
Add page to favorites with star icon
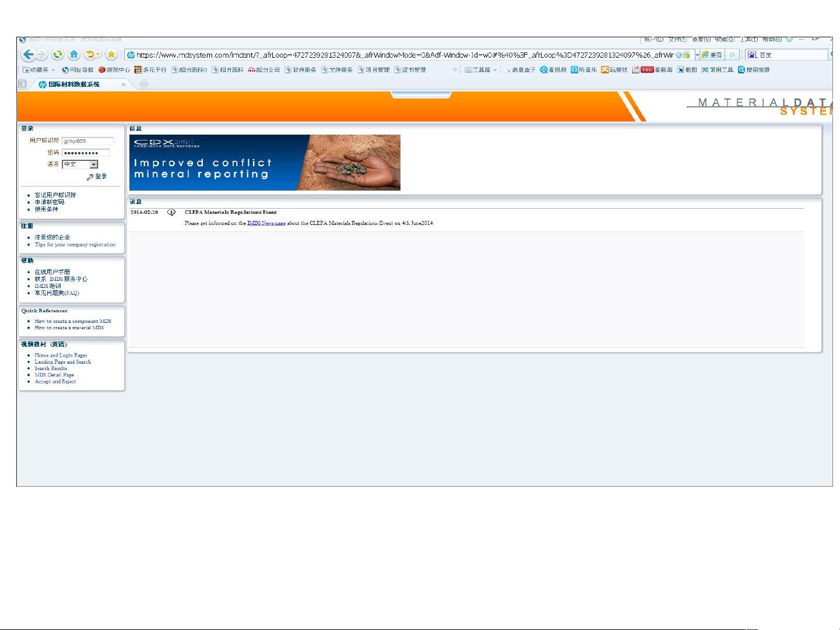click(x=111, y=55)
